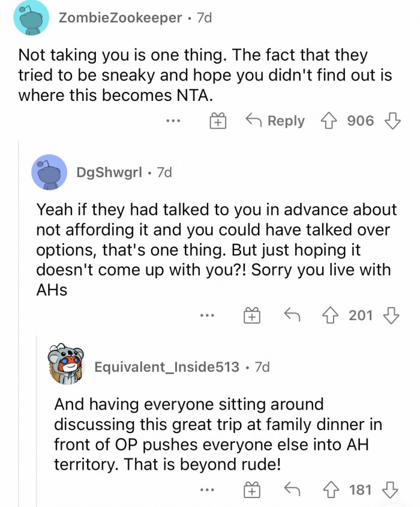Image resolution: width=420 pixels, height=507 pixels.
Task: Open Equivalent_Inside513 username link
Action: click(x=167, y=366)
